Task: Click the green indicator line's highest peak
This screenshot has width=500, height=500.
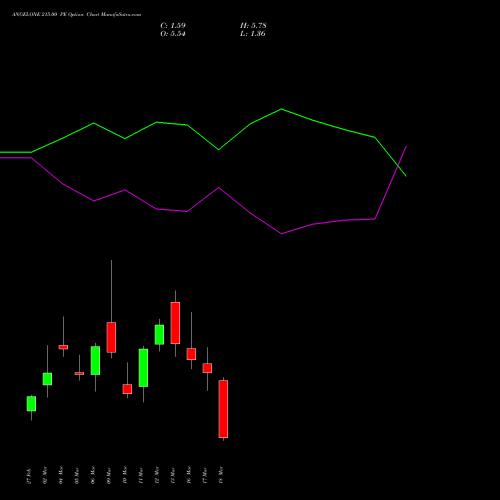Action: pos(282,109)
